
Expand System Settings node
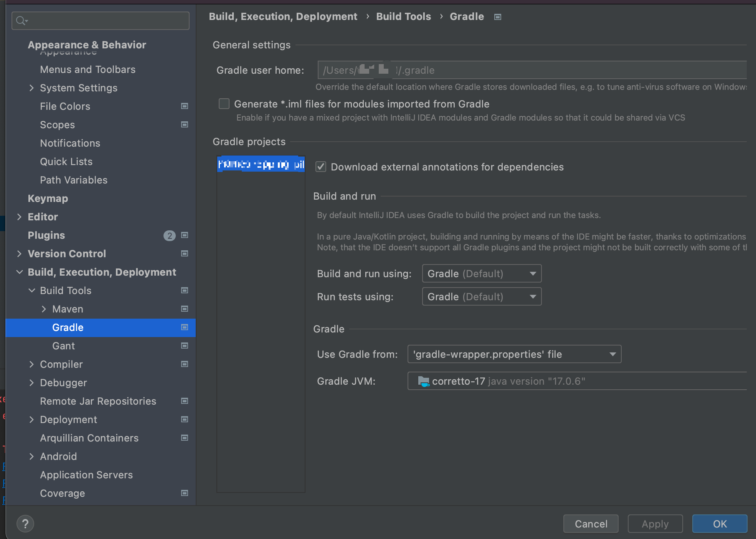coord(31,88)
